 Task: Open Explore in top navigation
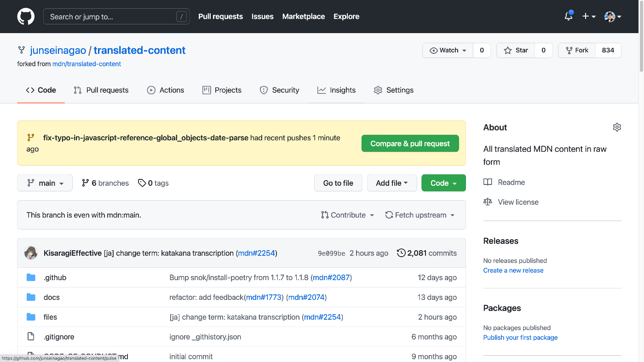click(346, 17)
